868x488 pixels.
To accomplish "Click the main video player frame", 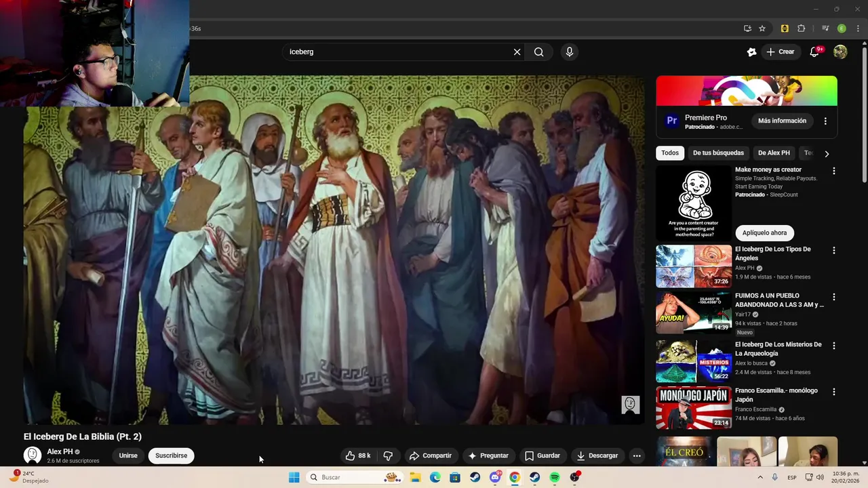I will click(x=334, y=250).
